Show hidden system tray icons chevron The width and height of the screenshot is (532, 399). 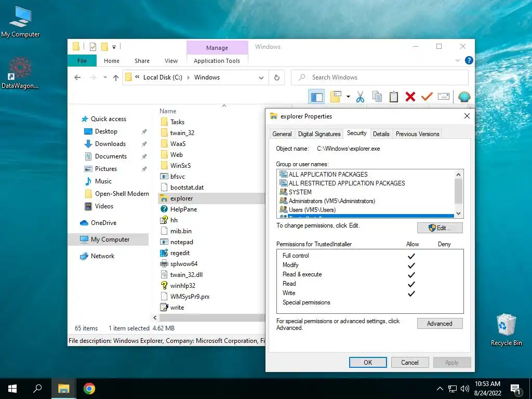pyautogui.click(x=440, y=389)
